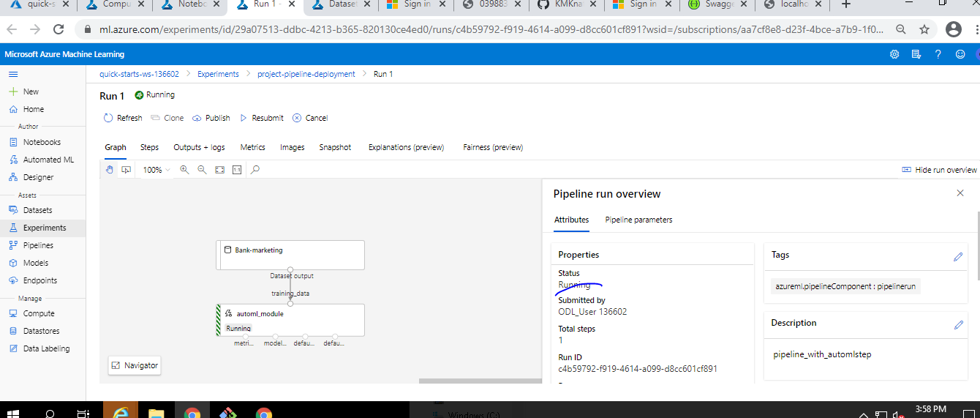Viewport: 980px width, 418px height.
Task: Click the azureml.pipelineComponent tag
Action: click(x=845, y=286)
